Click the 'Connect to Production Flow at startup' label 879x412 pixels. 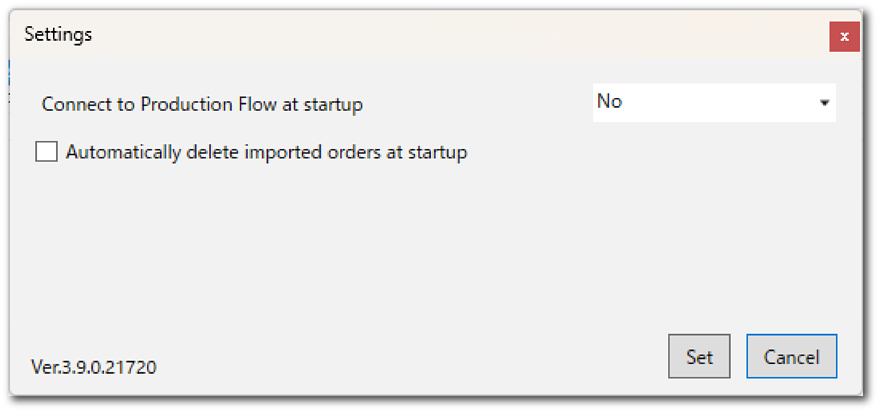pyautogui.click(x=202, y=103)
